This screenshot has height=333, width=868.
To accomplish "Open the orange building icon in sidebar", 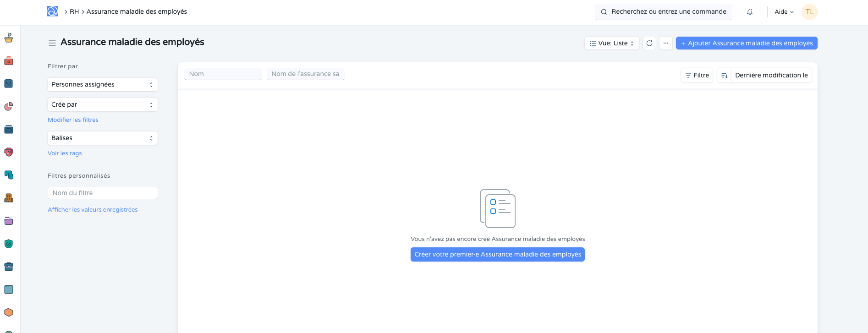I will [9, 198].
